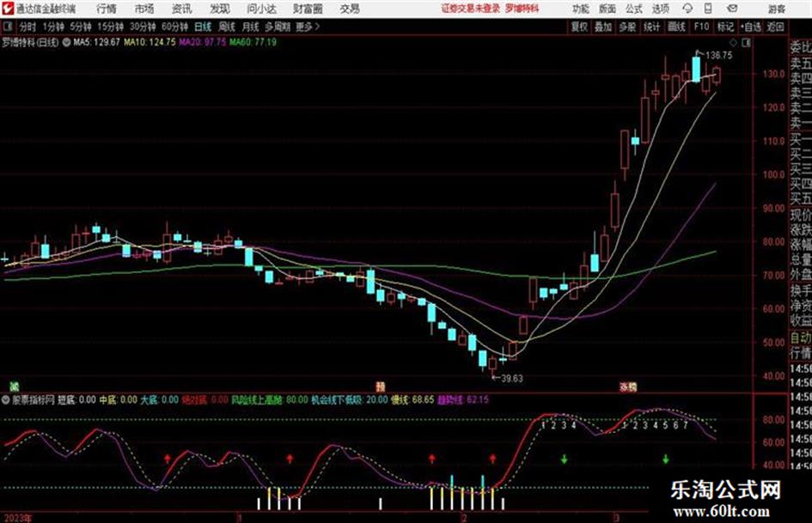Screen dimensions: 812x523
Task: Click the customer service headset icon
Action: point(687,9)
